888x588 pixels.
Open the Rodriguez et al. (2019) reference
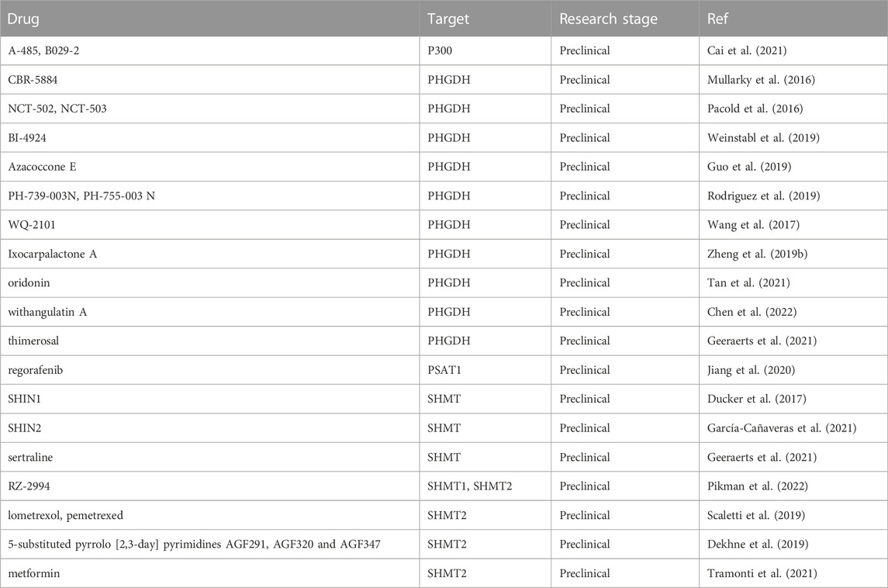pos(763,196)
